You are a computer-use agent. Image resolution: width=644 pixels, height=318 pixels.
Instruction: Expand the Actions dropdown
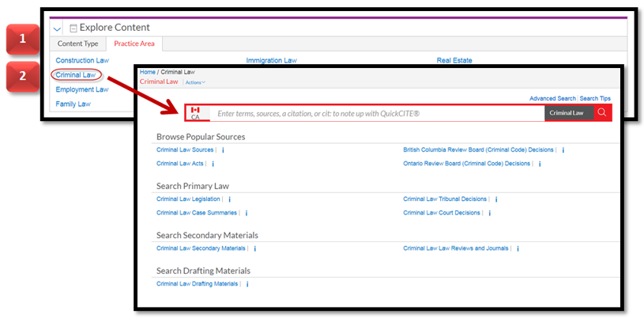coord(195,82)
